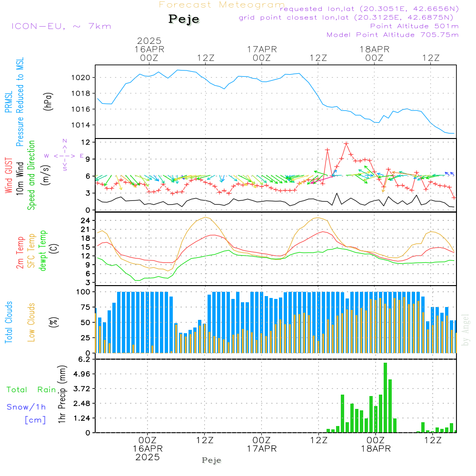This screenshot has width=476, height=476.
Task: Click the Total Rain green label
Action: (x=31, y=390)
